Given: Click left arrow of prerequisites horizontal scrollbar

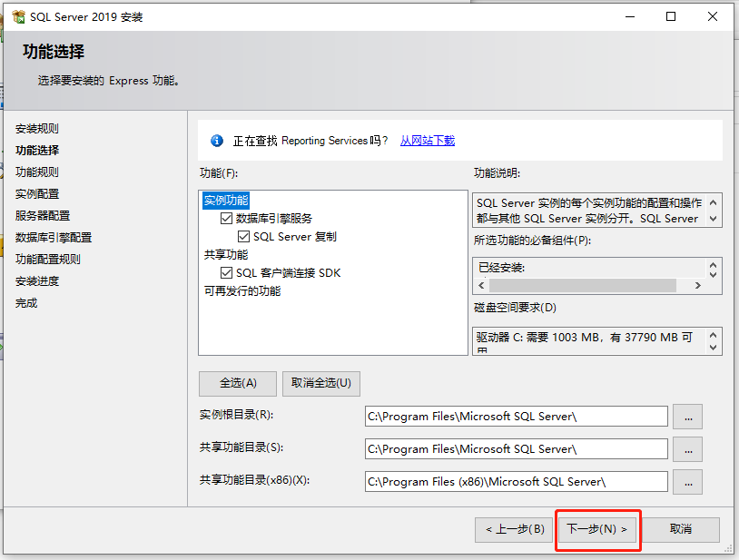Looking at the screenshot, I should click(x=481, y=285).
